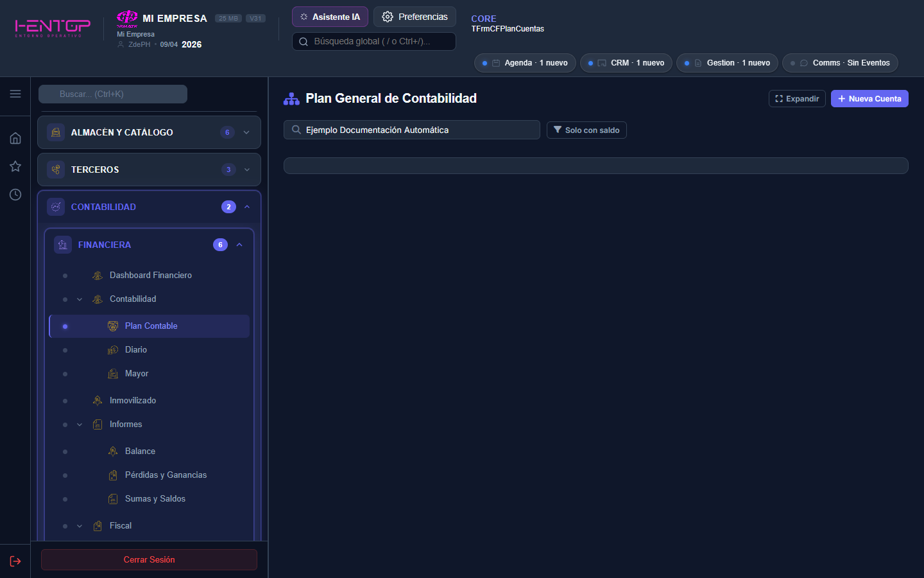Toggle the Agenda notification pill
924x578 pixels.
(524, 62)
